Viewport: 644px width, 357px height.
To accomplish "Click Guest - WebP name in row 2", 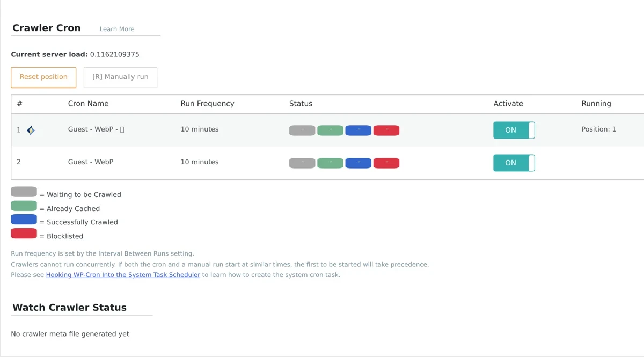I will click(91, 162).
